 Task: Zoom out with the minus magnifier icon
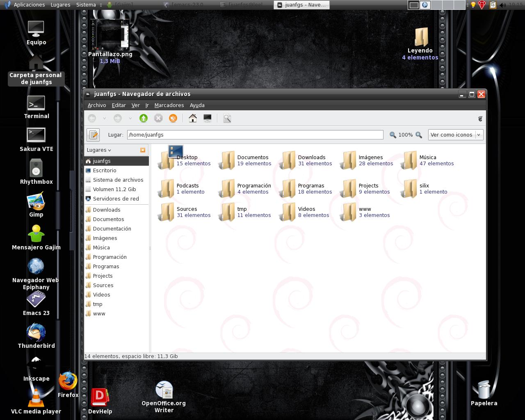click(x=393, y=135)
